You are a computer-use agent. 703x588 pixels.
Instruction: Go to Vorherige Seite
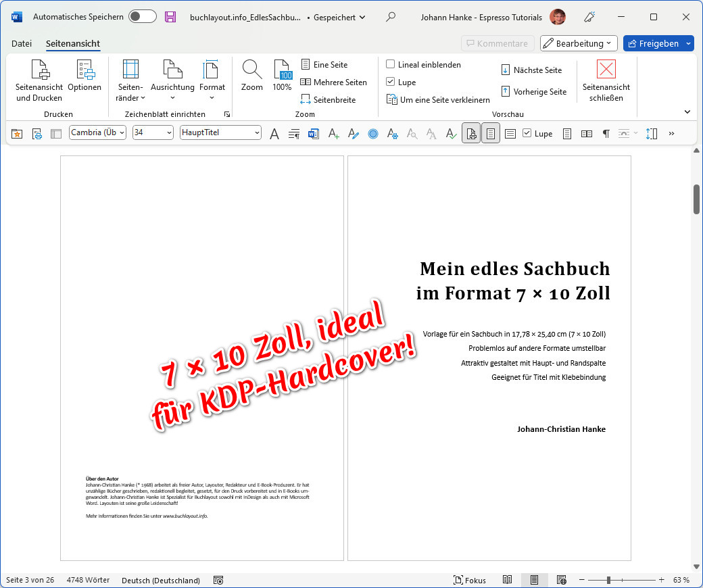(x=533, y=91)
